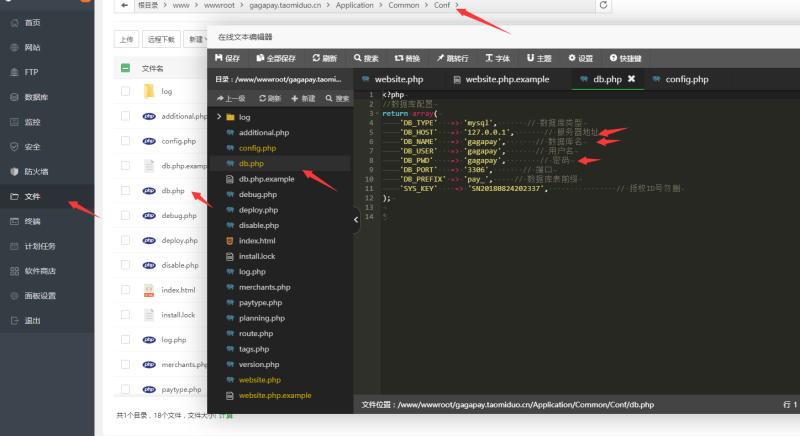
Task: Check the index.html row checkbox in list
Action: click(126, 290)
